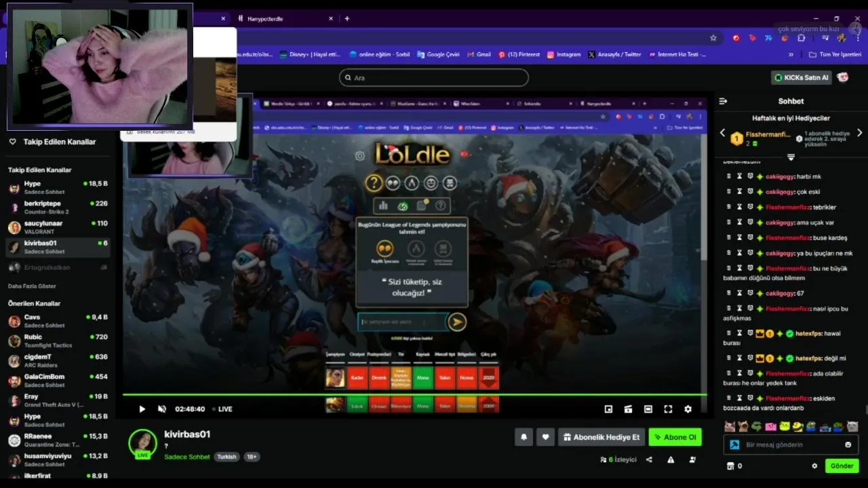Viewport: 868px width, 488px height.
Task: Open the profile avatar in the top right
Action: pos(843,77)
